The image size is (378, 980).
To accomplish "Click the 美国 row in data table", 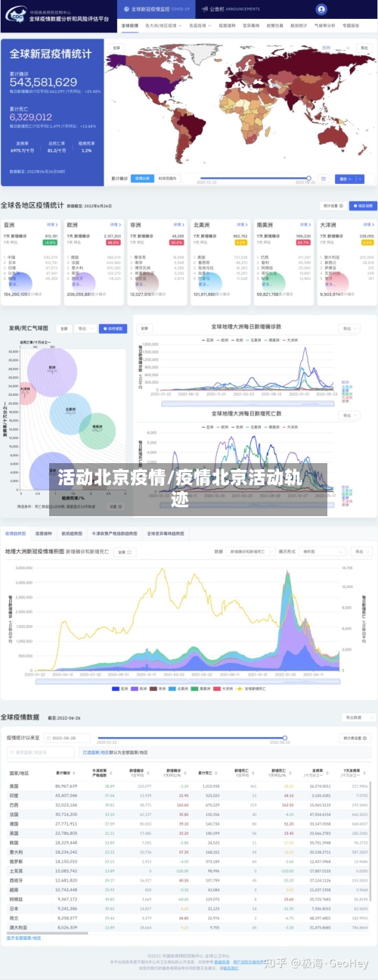I will pos(189,786).
